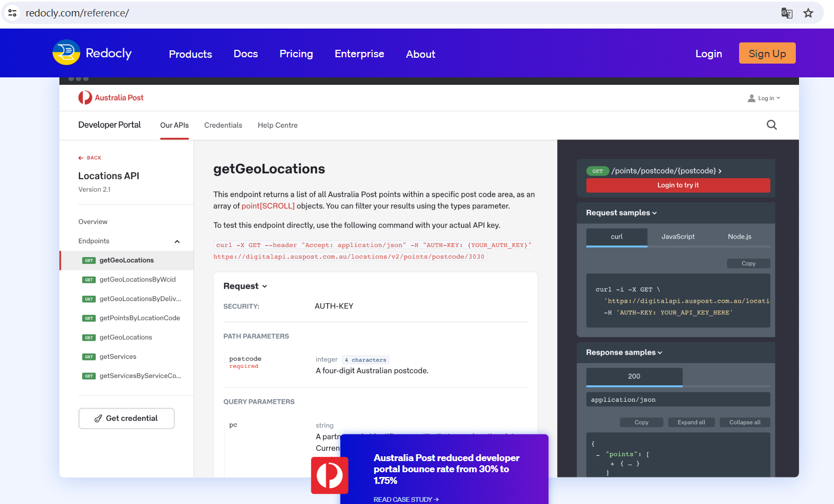
Task: Open the About menu item
Action: coord(420,54)
